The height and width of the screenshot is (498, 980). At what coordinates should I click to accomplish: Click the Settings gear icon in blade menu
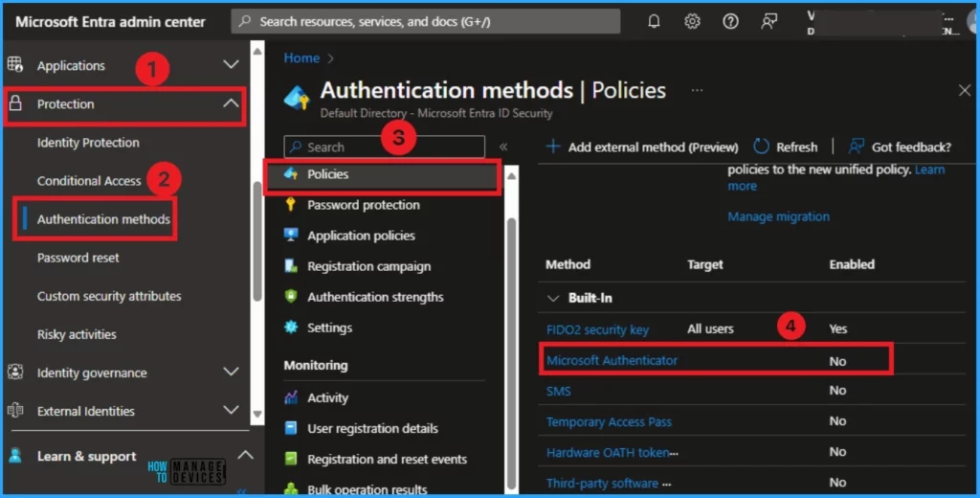pyautogui.click(x=291, y=327)
